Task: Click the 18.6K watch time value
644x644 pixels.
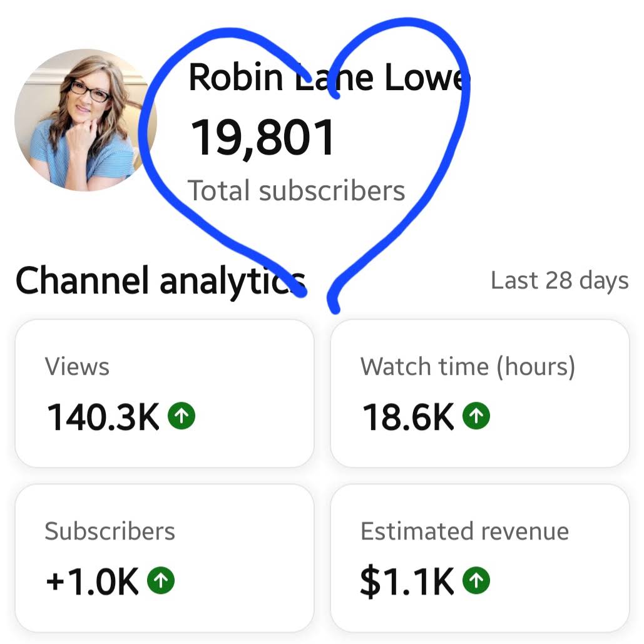Action: point(408,417)
